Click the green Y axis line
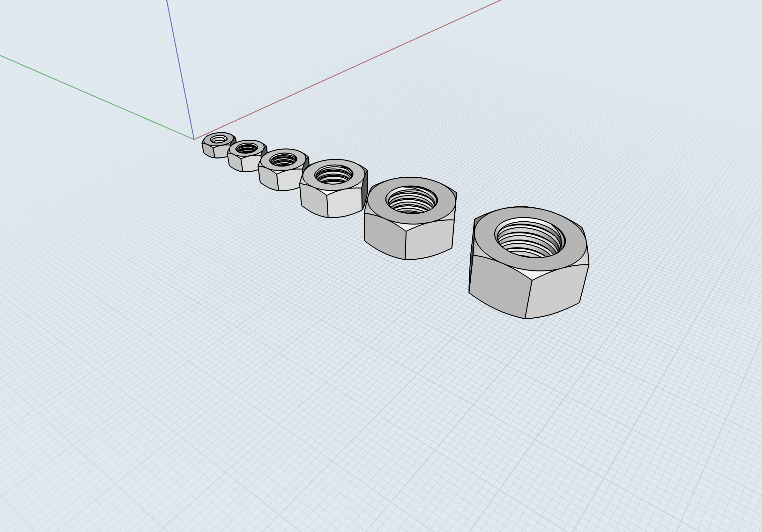Screen dimensions: 762x532 pyautogui.click(x=100, y=99)
